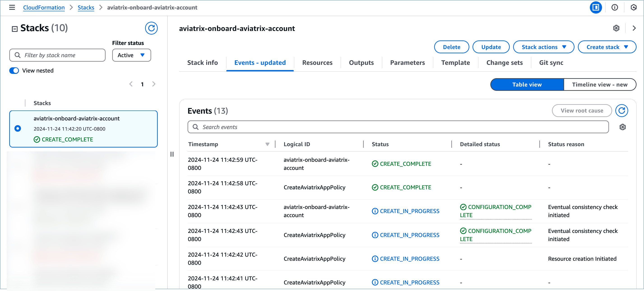Switch to Timeline view - new
The height and width of the screenshot is (291, 644).
tap(600, 84)
